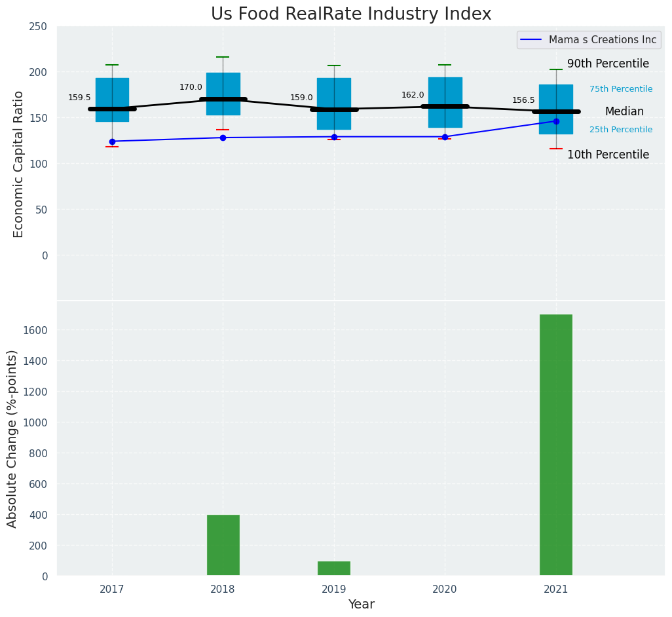This screenshot has height=617, width=672.
Task: Click the 75th Percentile annotation
Action: click(620, 89)
